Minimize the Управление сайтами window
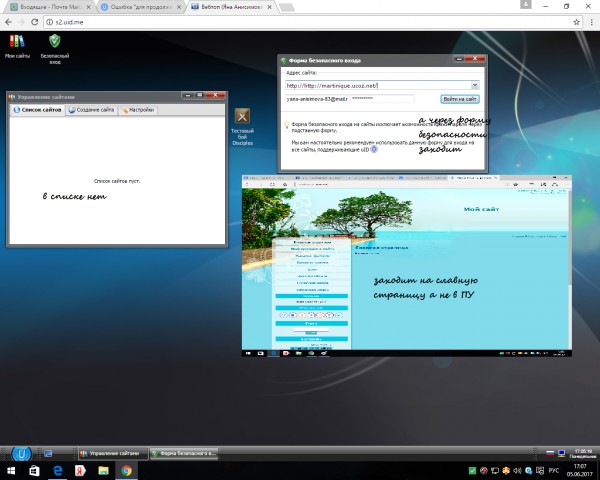The image size is (600, 480). (187, 95)
